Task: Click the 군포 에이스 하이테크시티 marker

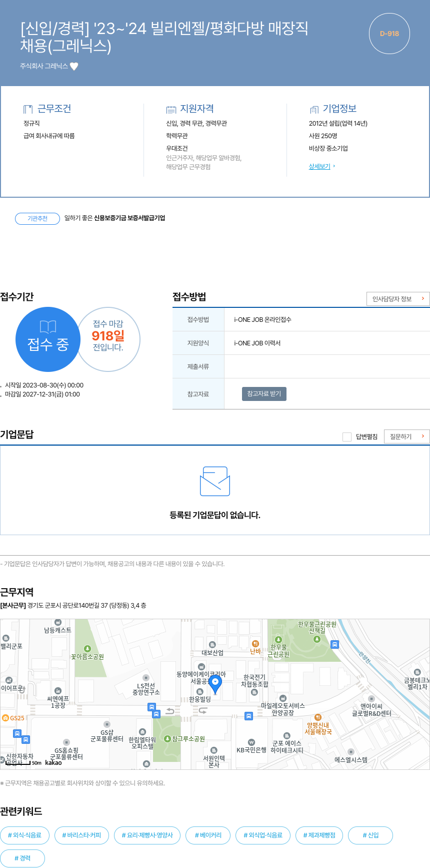Action: point(286,735)
